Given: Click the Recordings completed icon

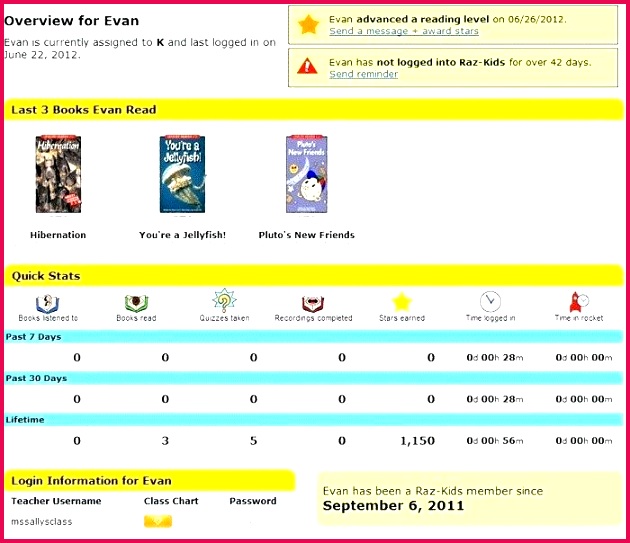Looking at the screenshot, I should [313, 302].
